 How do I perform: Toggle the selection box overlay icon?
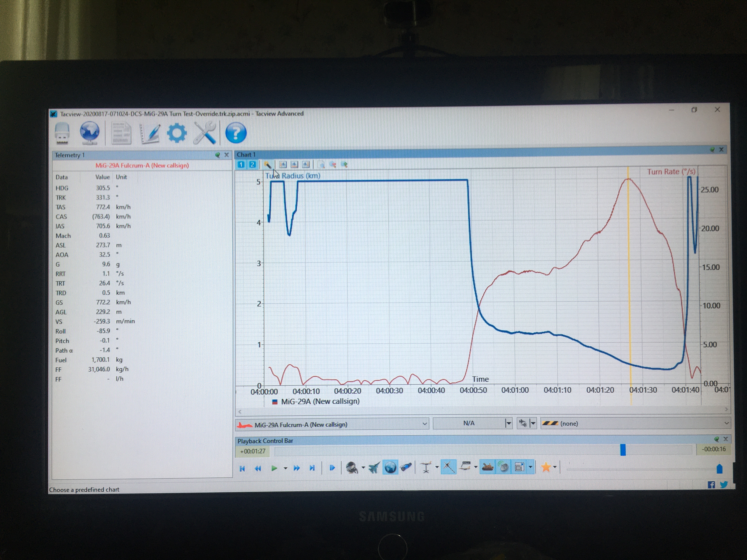[x=519, y=467]
